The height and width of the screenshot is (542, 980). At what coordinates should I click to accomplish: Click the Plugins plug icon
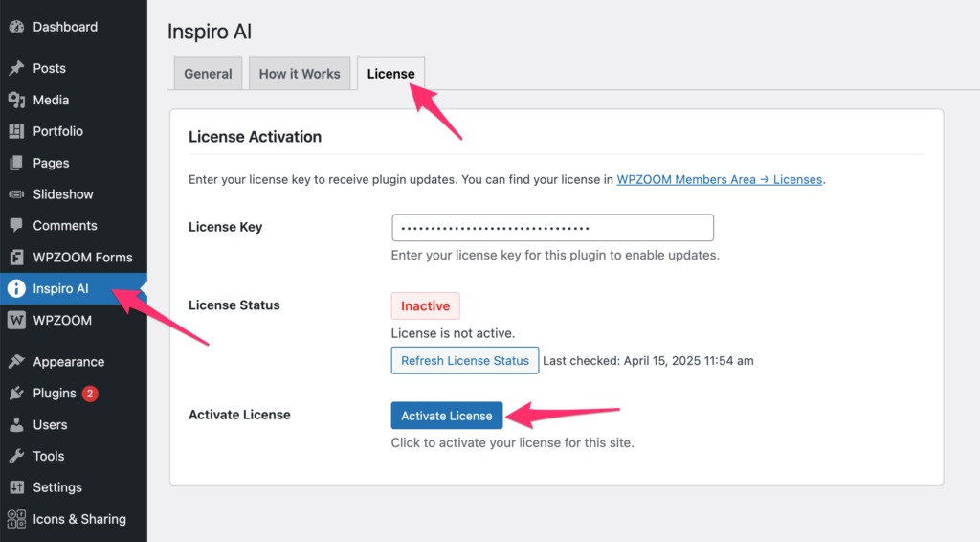16,394
